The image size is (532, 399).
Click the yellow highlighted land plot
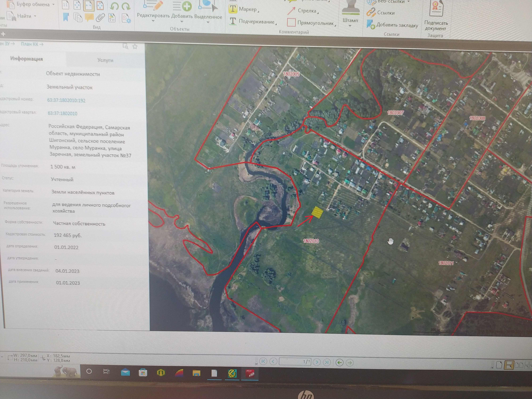[317, 212]
